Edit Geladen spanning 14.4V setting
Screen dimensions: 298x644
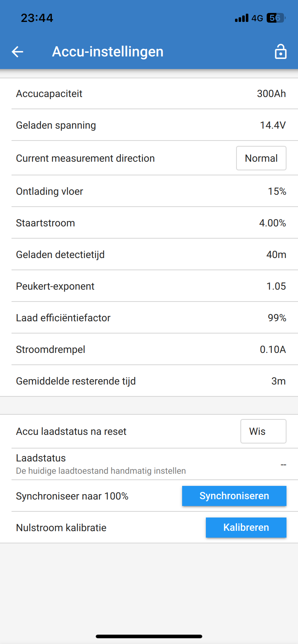coord(272,125)
